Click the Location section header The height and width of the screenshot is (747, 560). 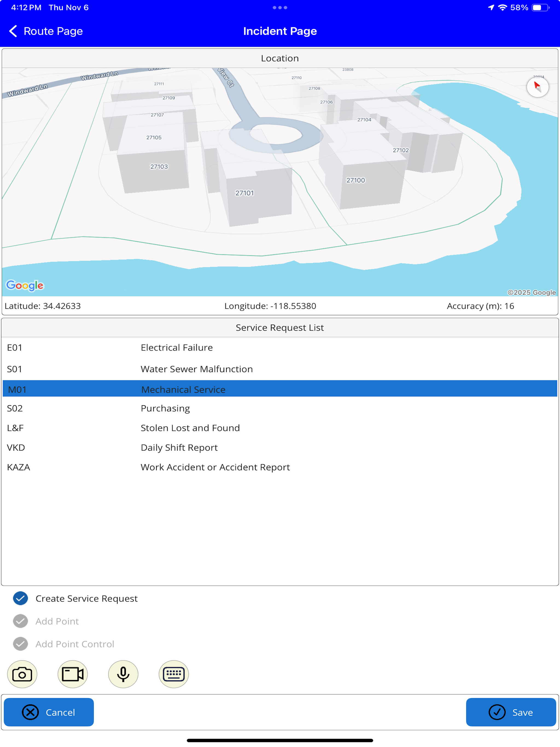pos(280,58)
